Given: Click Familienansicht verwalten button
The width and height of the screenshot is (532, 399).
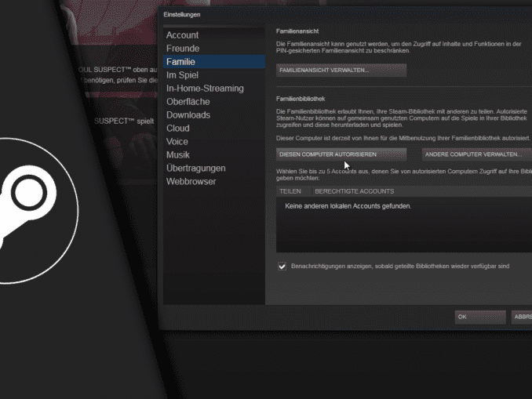Looking at the screenshot, I should point(341,71).
